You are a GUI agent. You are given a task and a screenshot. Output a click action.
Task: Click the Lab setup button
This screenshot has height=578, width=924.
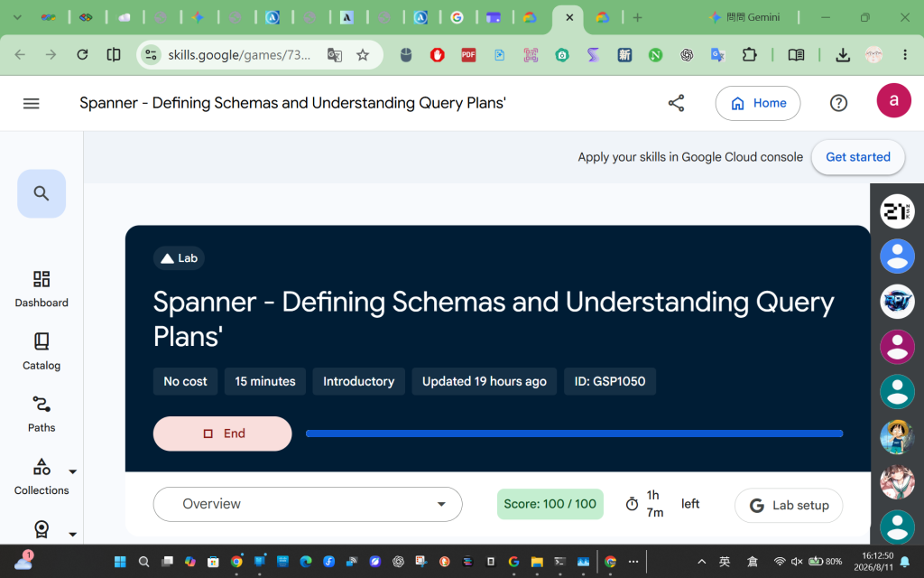point(789,506)
